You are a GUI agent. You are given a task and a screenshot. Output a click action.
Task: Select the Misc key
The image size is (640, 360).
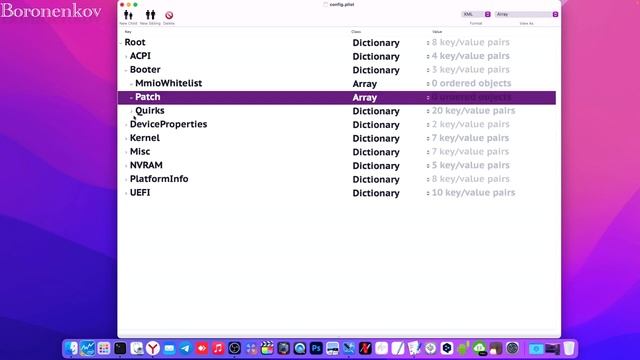tap(140, 151)
